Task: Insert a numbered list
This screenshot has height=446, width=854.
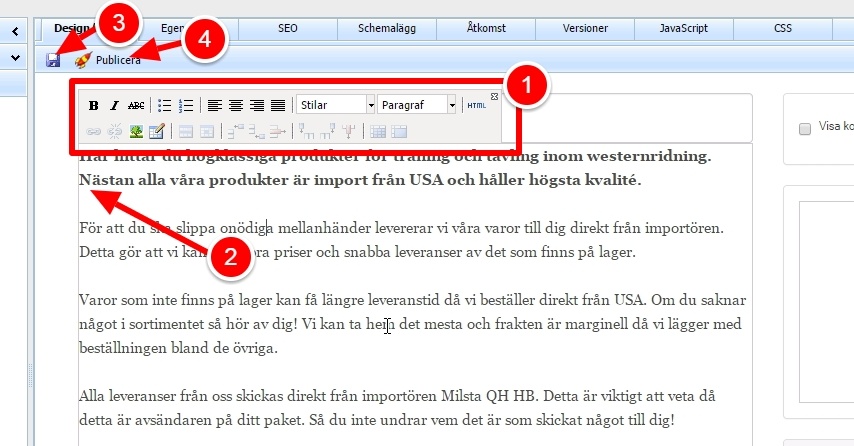Action: click(x=186, y=105)
